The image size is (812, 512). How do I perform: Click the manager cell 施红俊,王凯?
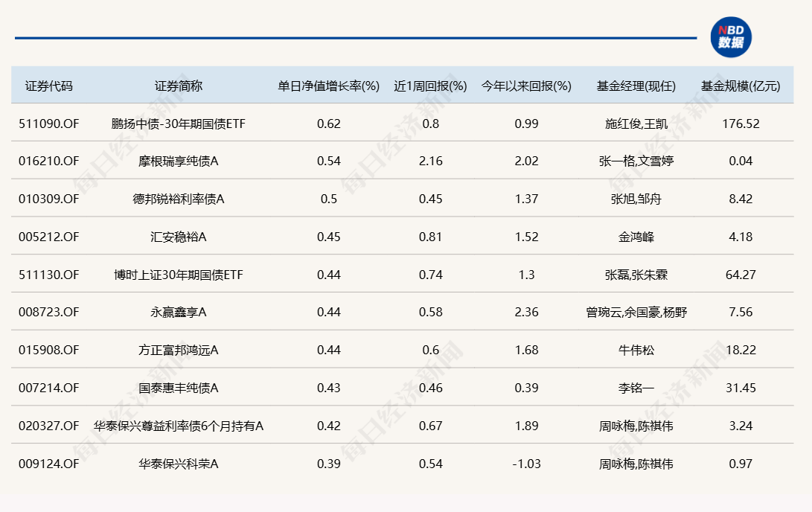point(636,124)
